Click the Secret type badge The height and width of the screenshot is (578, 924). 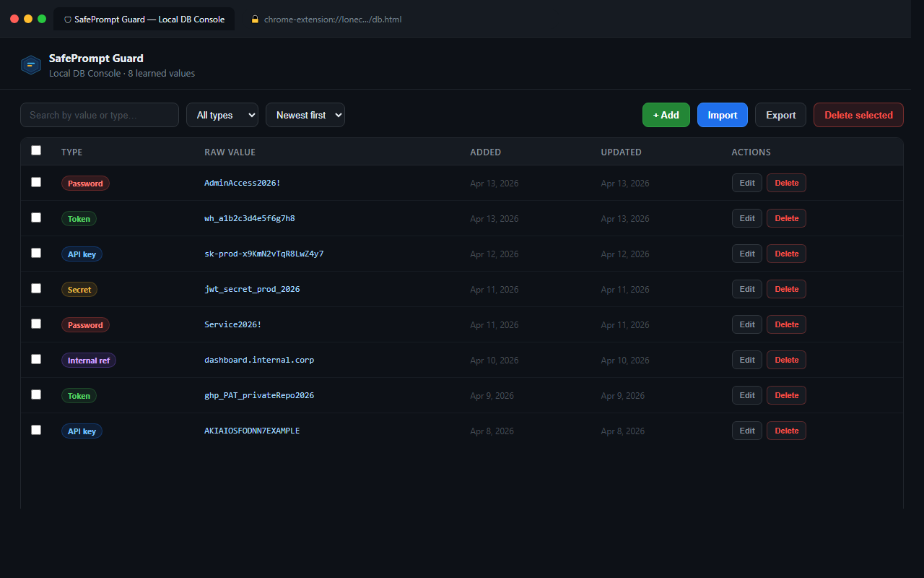click(x=79, y=290)
